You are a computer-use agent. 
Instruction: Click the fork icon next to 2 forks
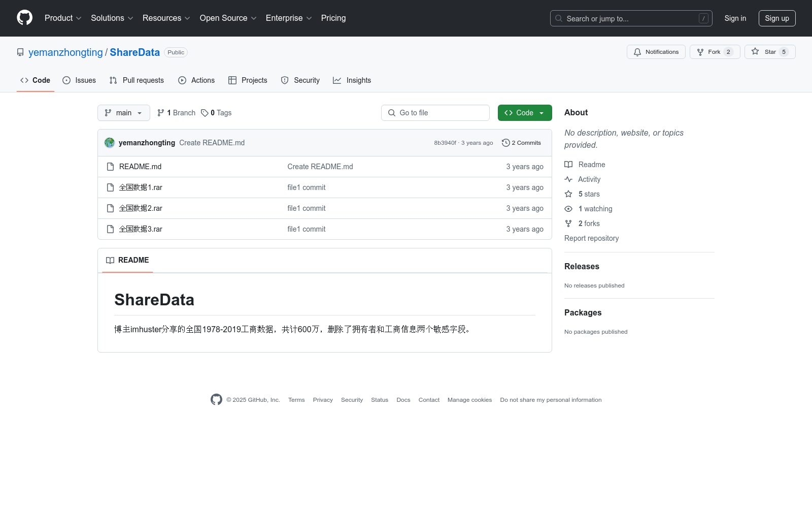pyautogui.click(x=568, y=224)
